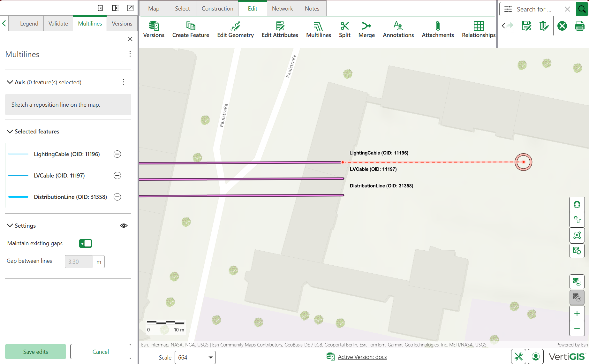Switch to the Network tab

tap(282, 9)
